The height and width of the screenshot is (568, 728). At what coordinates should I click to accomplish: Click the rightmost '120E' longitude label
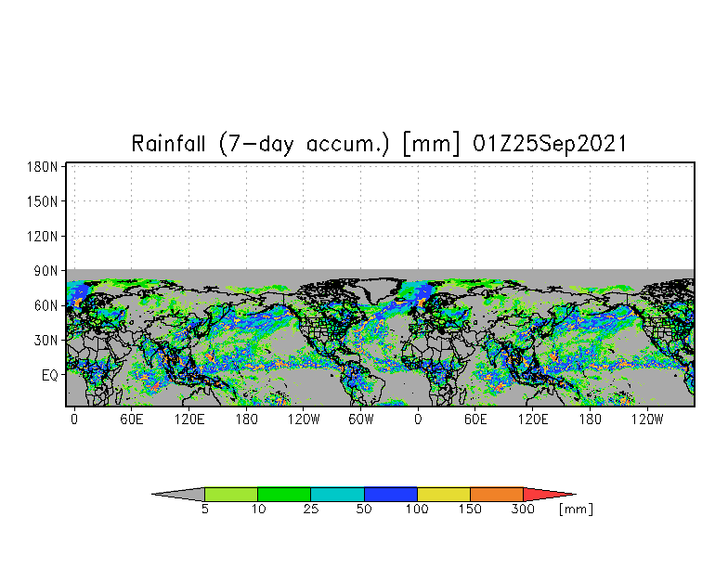click(x=533, y=420)
